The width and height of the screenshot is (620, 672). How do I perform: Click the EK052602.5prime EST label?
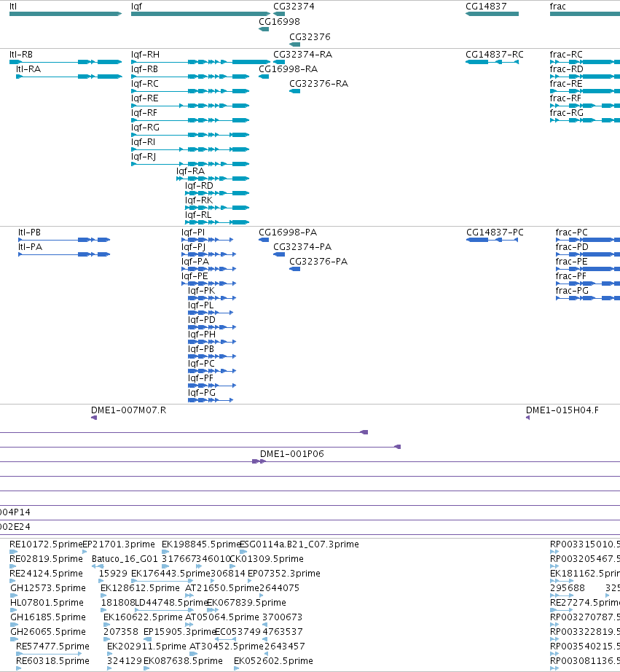[x=273, y=661]
